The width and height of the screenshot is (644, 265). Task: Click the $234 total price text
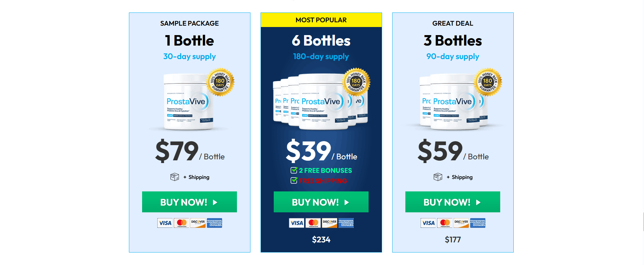pyautogui.click(x=321, y=239)
